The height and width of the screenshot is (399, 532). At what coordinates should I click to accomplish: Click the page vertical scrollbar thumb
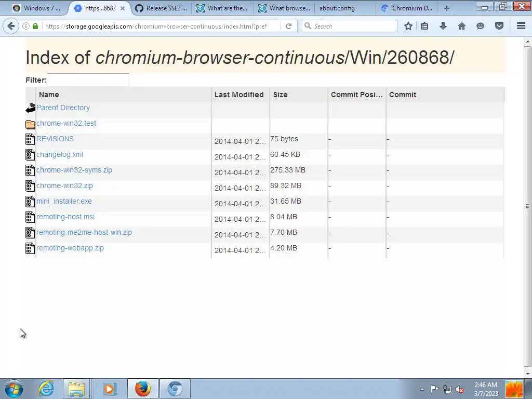point(527,206)
